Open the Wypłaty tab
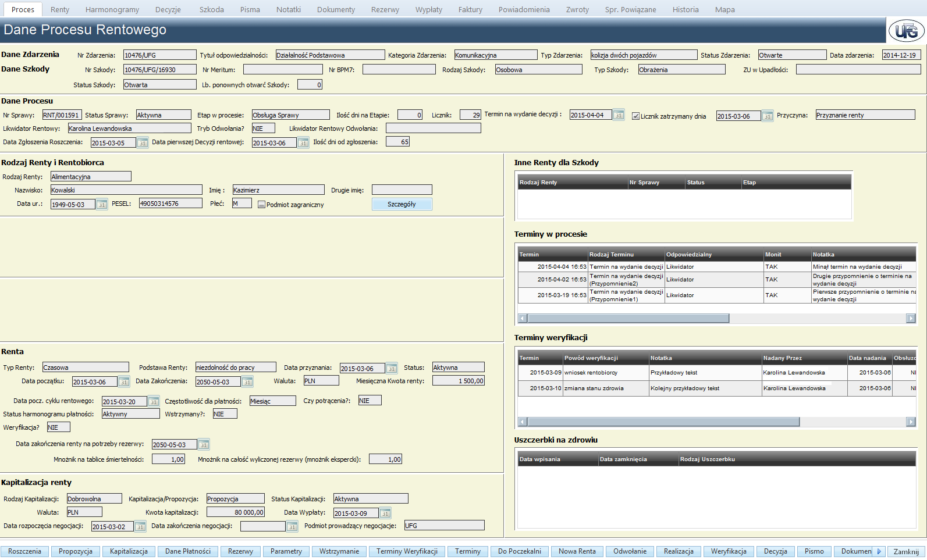This screenshot has width=927, height=560. 429,9
